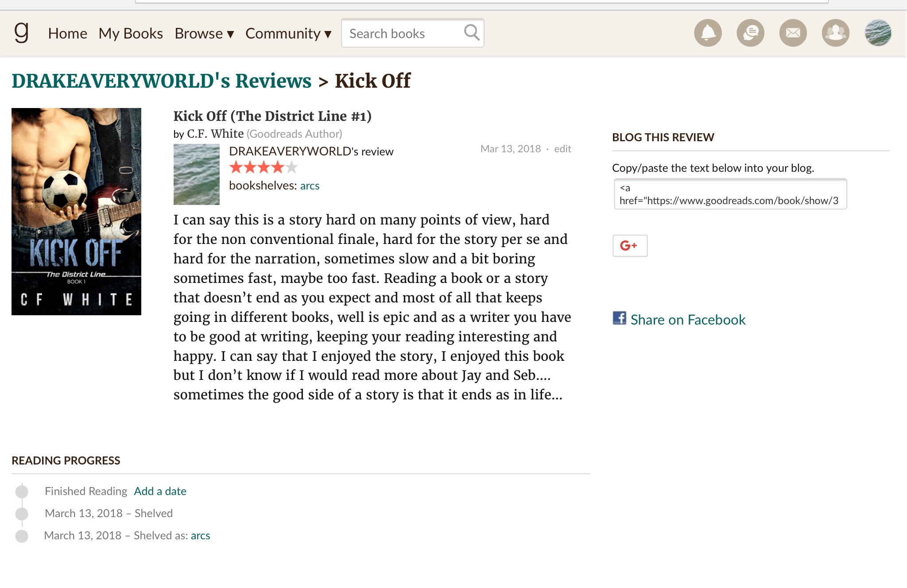Image resolution: width=907 pixels, height=588 pixels.
Task: Open the friends icon
Action: coord(835,33)
